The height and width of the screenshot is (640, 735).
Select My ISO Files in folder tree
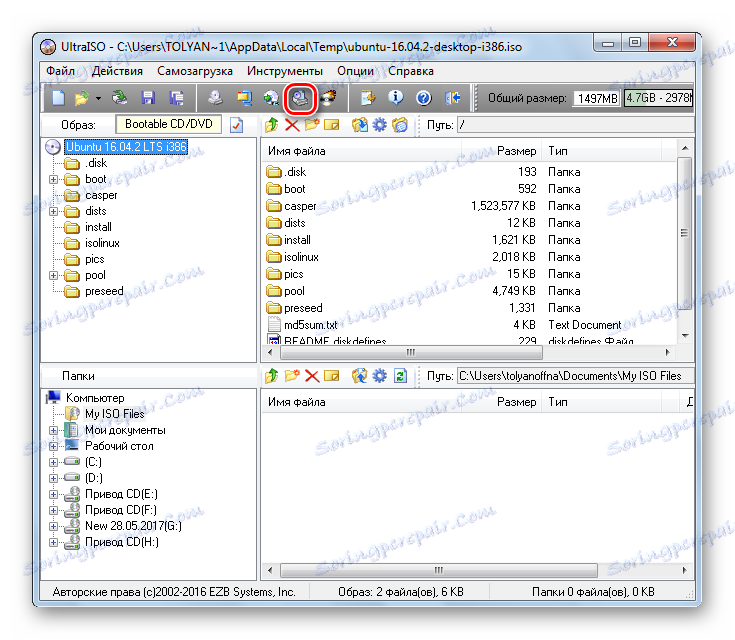pos(114,414)
